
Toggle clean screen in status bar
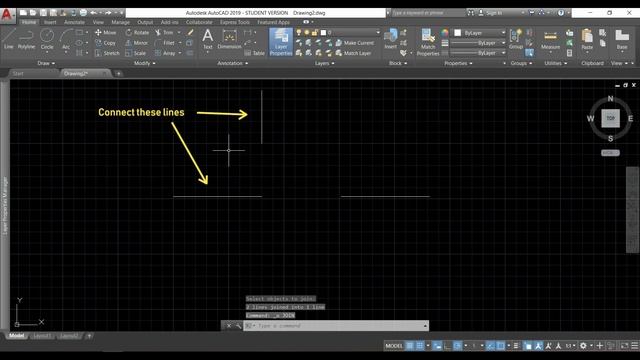(624, 346)
